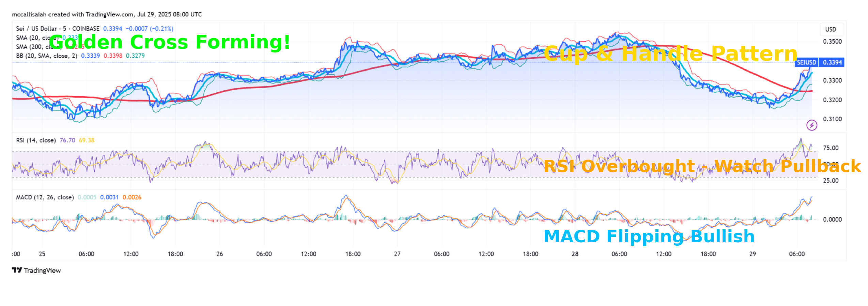This screenshot has height=306, width=868.
Task: Click the blue 0.3394 current price label
Action: click(832, 62)
